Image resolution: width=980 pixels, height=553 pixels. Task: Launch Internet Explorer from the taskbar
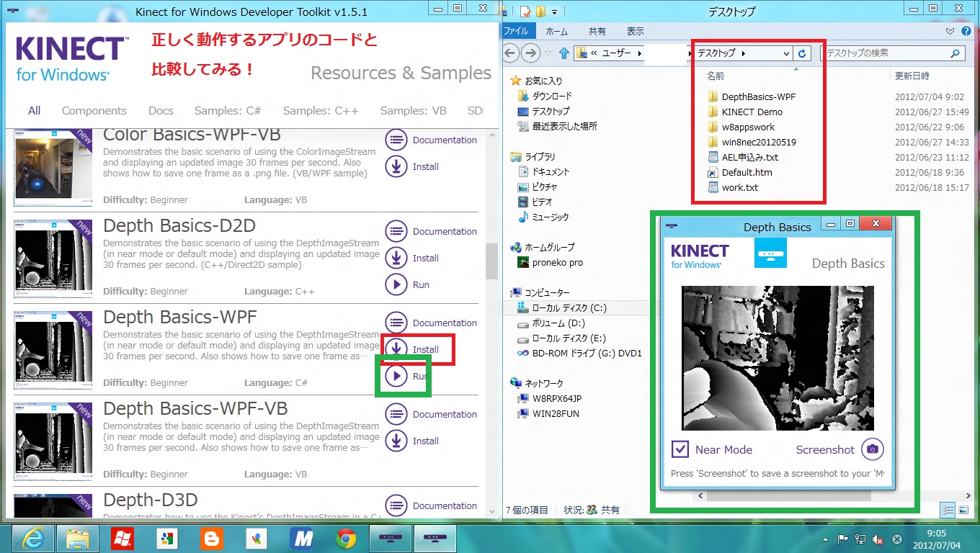click(x=32, y=538)
